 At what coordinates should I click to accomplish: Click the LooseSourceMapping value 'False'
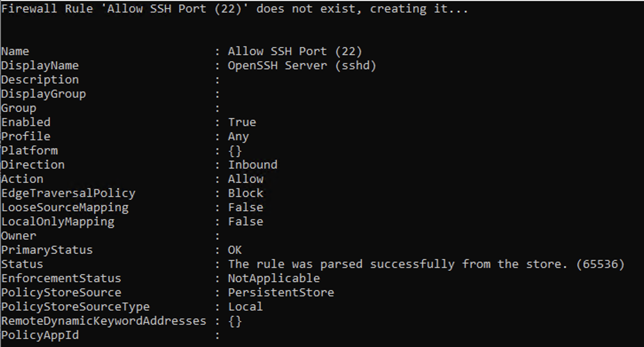click(x=246, y=207)
